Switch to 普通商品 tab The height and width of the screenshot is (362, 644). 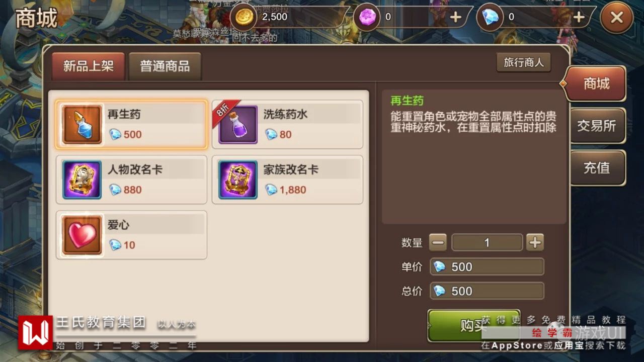tap(165, 66)
